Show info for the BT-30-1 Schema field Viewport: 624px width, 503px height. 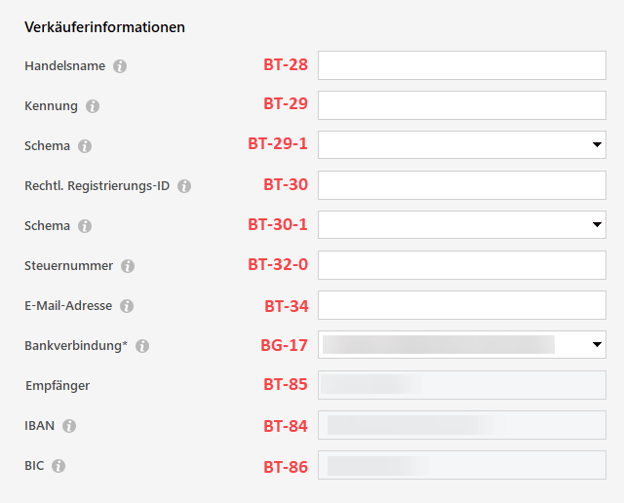point(85,226)
